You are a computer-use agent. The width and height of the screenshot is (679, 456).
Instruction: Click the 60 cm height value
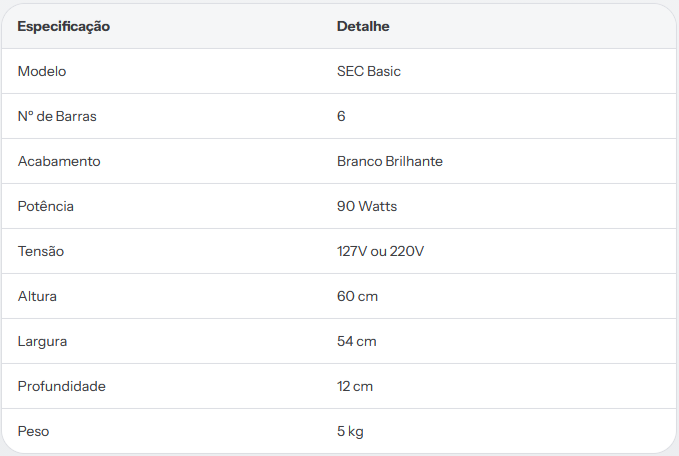(357, 296)
